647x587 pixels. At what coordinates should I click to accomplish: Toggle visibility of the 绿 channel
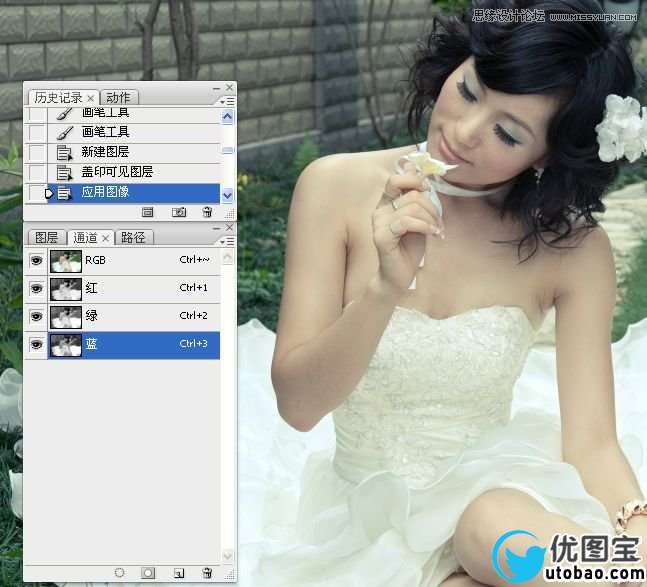pos(37,316)
